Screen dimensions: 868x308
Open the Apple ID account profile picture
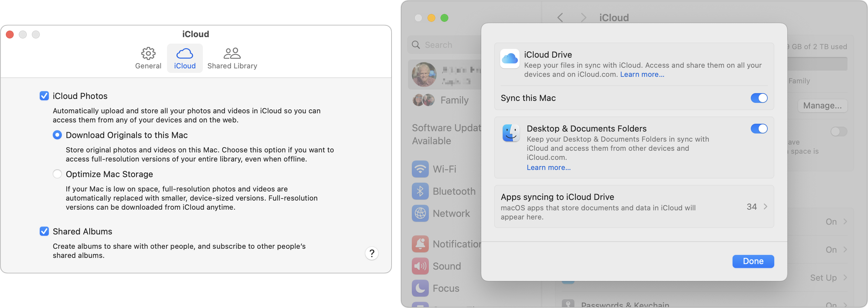[x=424, y=74]
